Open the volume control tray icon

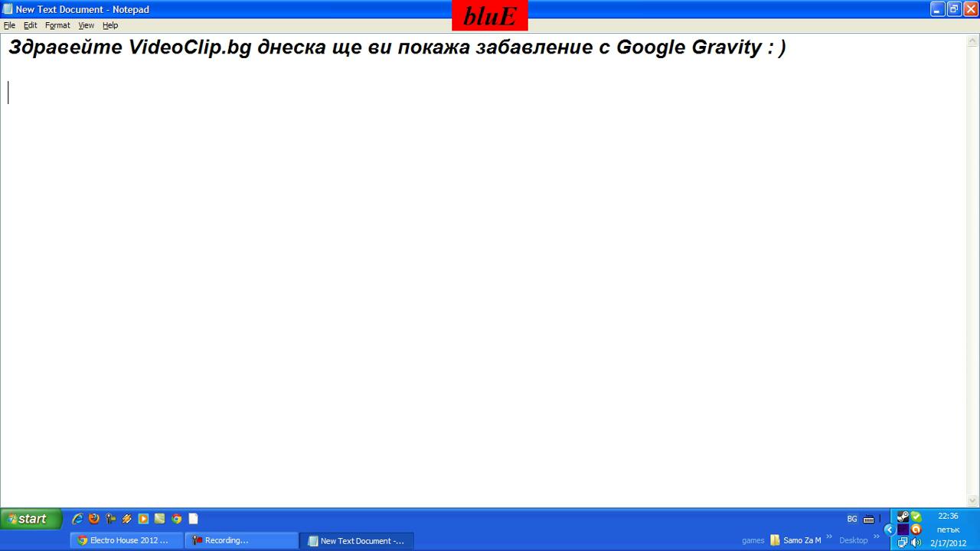916,543
